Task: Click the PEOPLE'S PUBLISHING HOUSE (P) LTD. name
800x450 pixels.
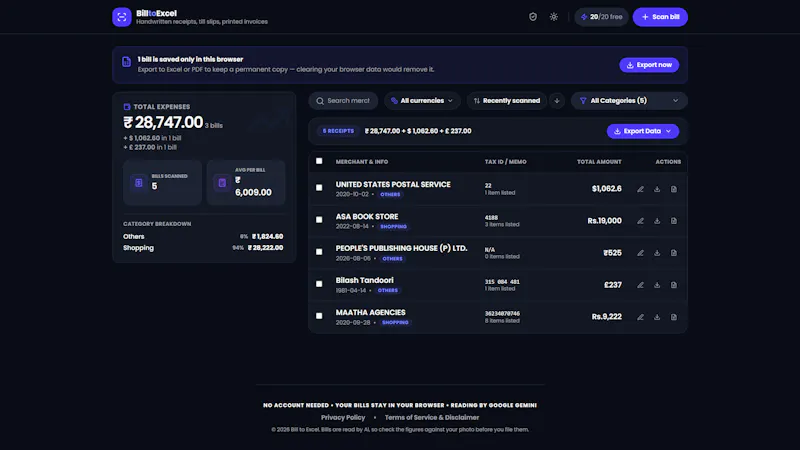Action: pyautogui.click(x=402, y=248)
